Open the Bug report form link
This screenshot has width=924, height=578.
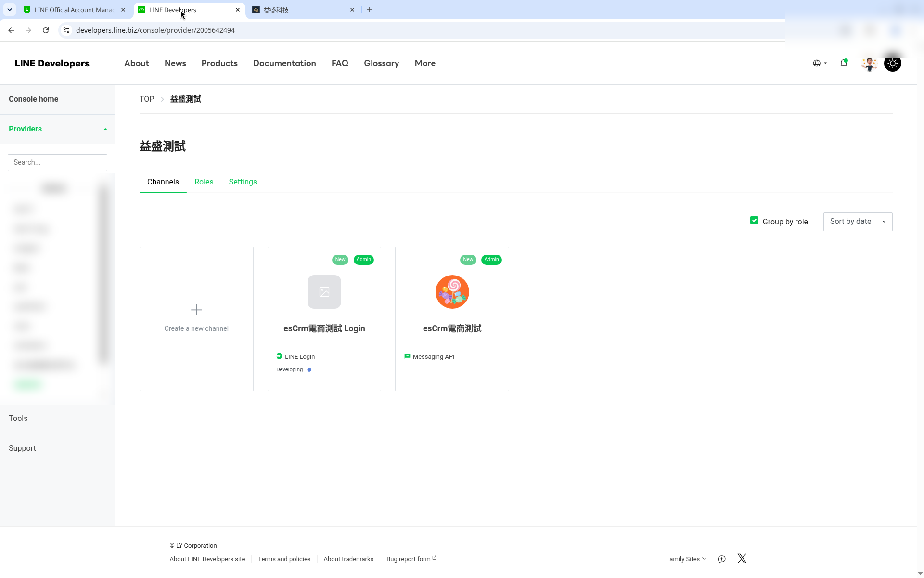coord(411,559)
